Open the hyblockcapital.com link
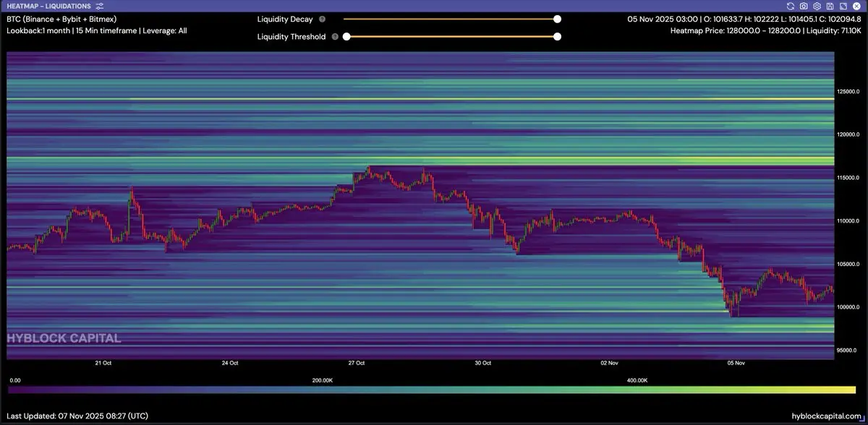This screenshot has height=425, width=868. pyautogui.click(x=825, y=416)
